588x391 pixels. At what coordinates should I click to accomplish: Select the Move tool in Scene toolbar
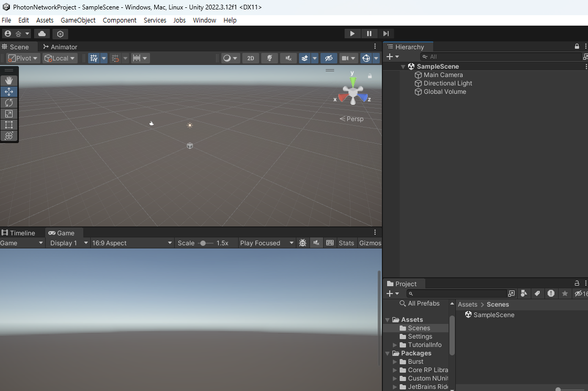tap(9, 92)
